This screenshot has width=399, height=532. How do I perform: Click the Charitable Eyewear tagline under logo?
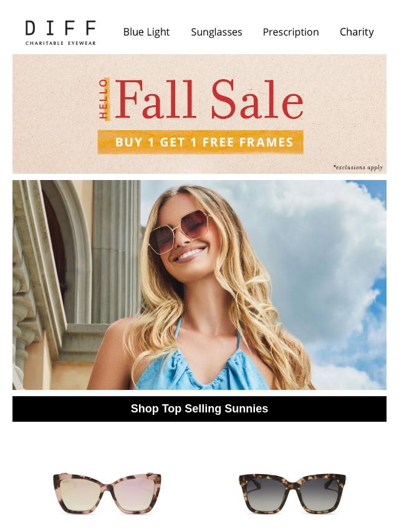tap(60, 43)
